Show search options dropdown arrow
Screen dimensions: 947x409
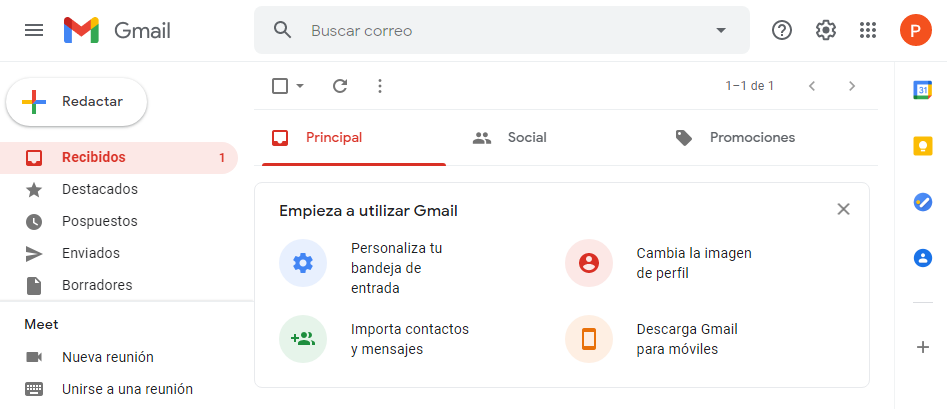coord(721,30)
